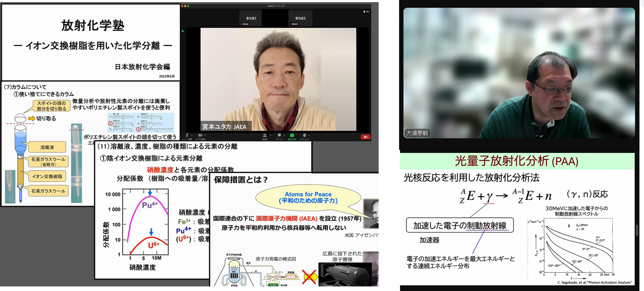Open the video options chevron beside ビデオの開始
The image size is (644, 291).
coord(205,135)
